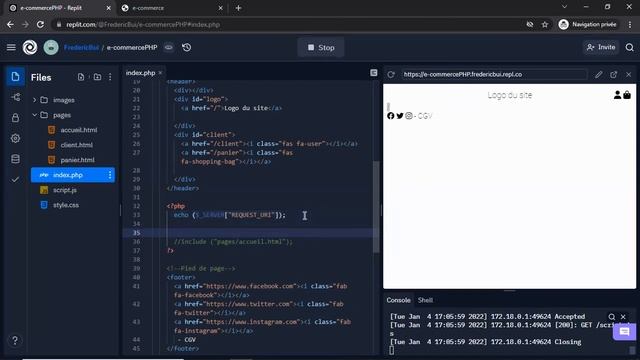Close the webview preview pane
The height and width of the screenshot is (360, 640).
pos(629,75)
